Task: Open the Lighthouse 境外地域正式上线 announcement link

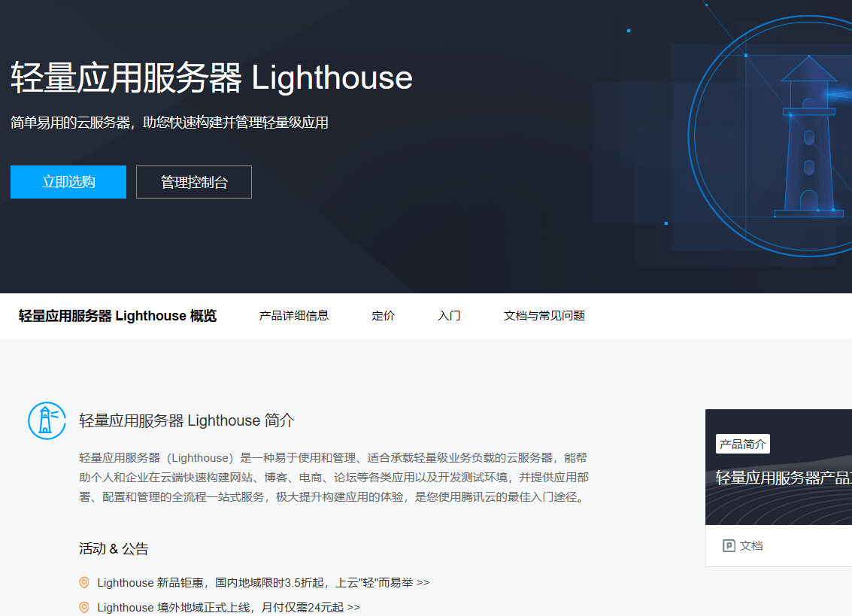Action: pos(229,607)
